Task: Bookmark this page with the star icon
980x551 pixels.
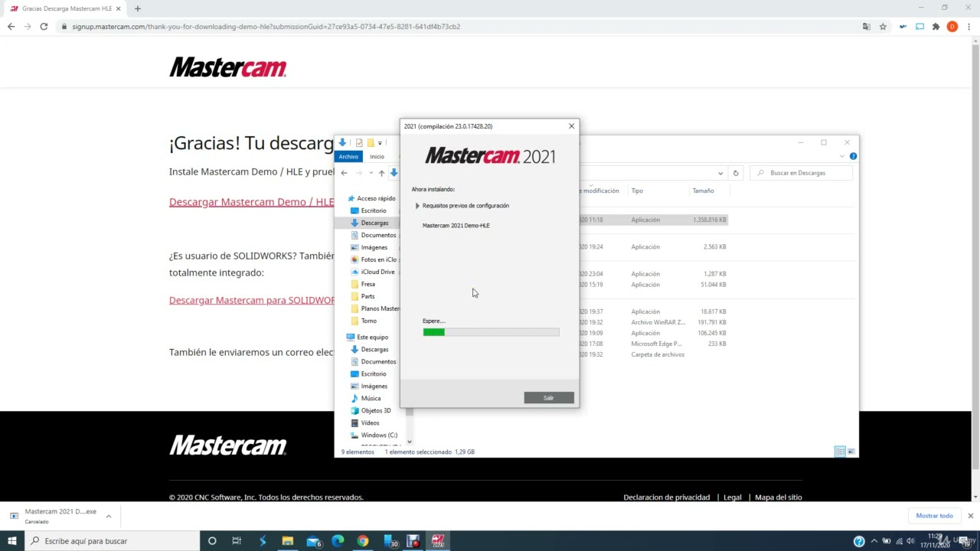Action: point(883,26)
